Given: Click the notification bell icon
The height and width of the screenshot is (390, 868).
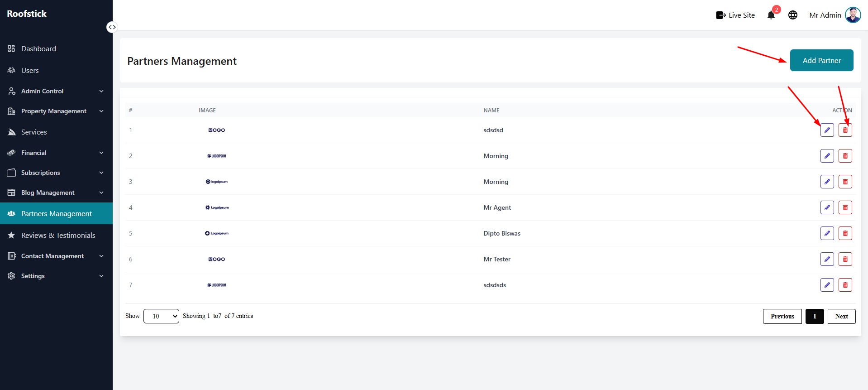Looking at the screenshot, I should 771,15.
